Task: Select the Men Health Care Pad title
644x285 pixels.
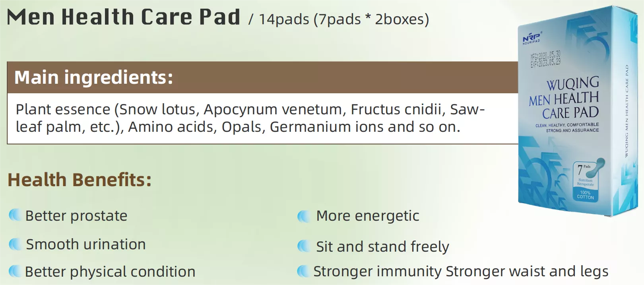Action: click(x=124, y=17)
